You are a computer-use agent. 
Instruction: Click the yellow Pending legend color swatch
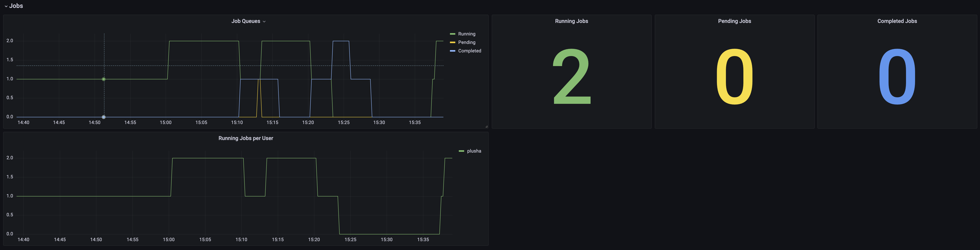click(x=452, y=42)
